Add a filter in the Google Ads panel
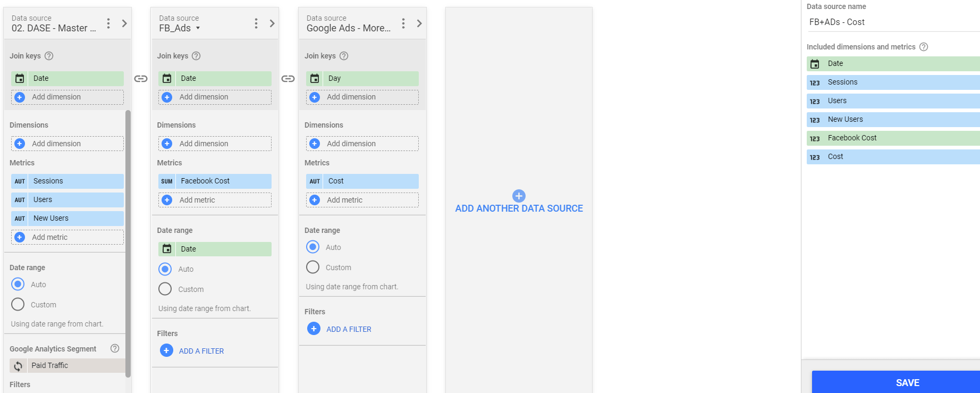 (339, 329)
